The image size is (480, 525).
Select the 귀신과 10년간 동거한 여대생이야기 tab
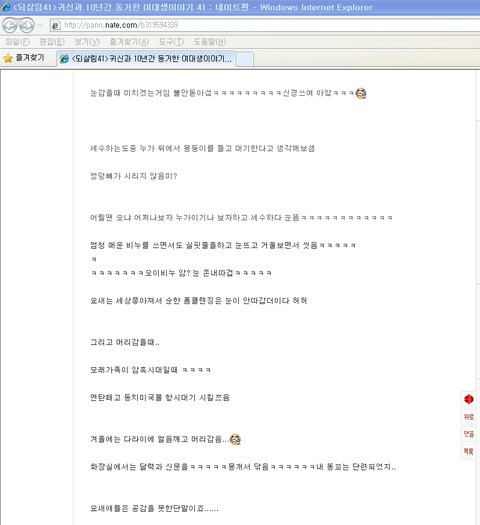pos(146,59)
